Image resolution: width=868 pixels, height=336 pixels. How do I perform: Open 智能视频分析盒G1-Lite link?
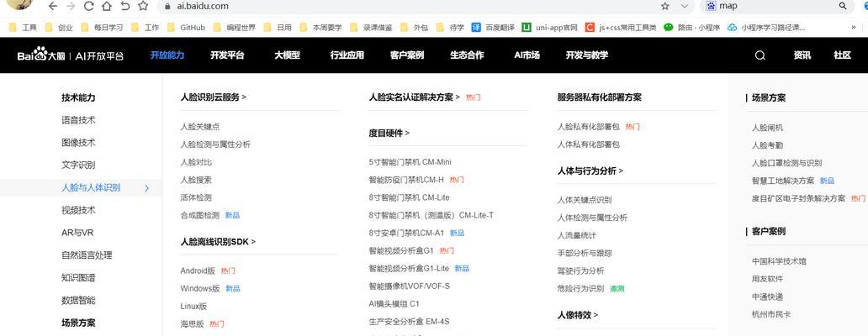pos(409,269)
